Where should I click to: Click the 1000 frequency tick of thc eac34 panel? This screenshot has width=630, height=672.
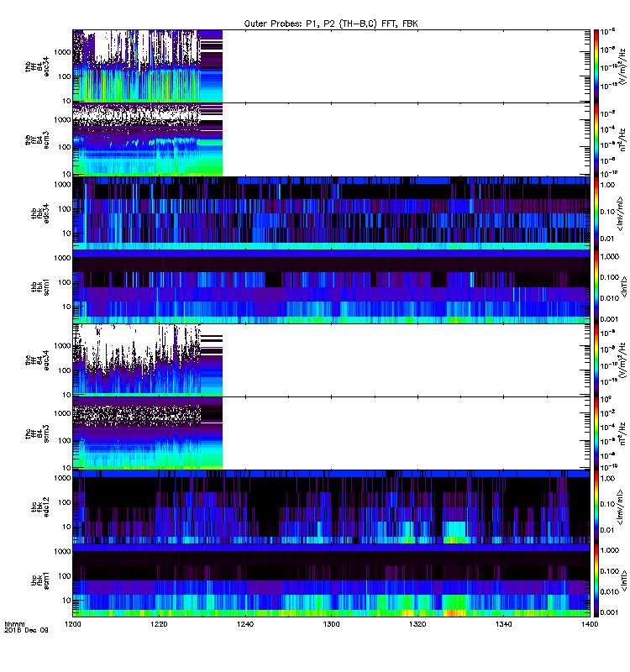tap(62, 345)
